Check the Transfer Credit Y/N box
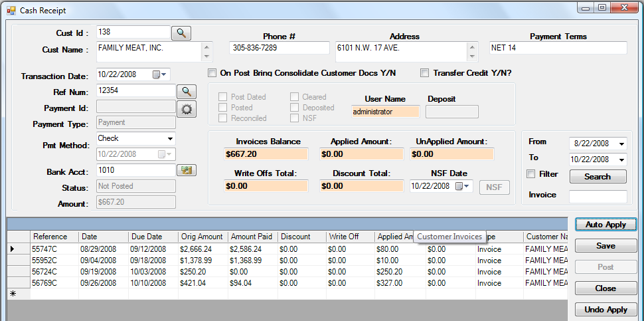 (425, 73)
